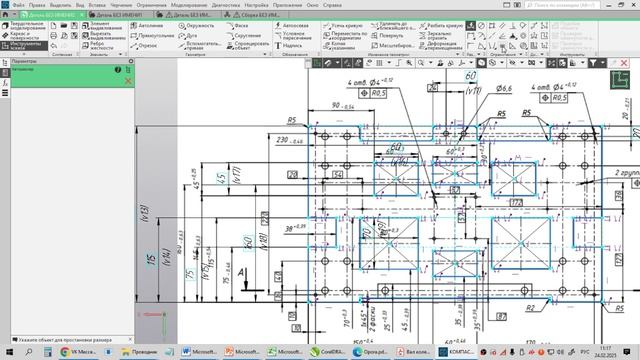Click the home icon in document tab bar
Viewport: 640px width, 360px height.
coord(5,15)
